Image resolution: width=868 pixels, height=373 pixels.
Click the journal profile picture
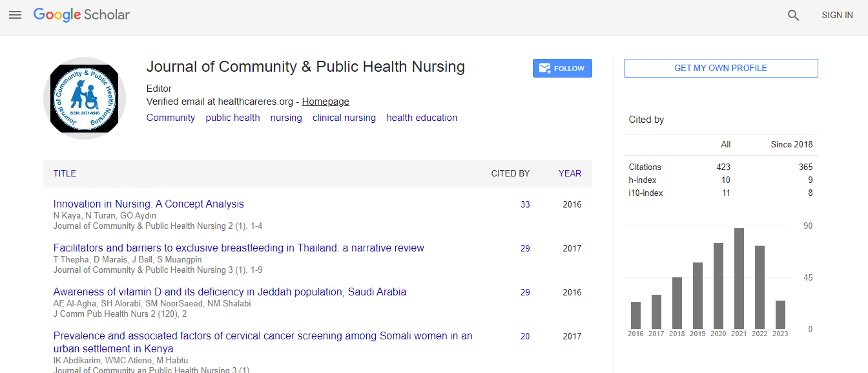pos(85,98)
